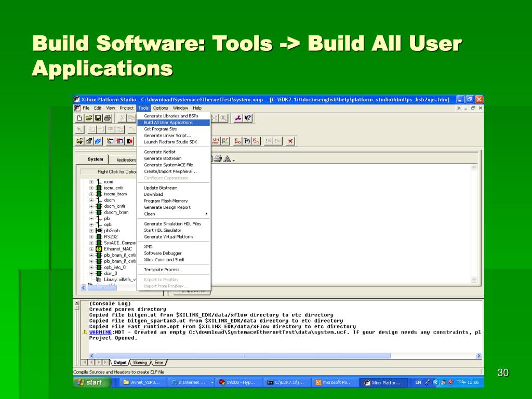Click the Right Click for Options header
This screenshot has height=399, width=532.
(108, 171)
